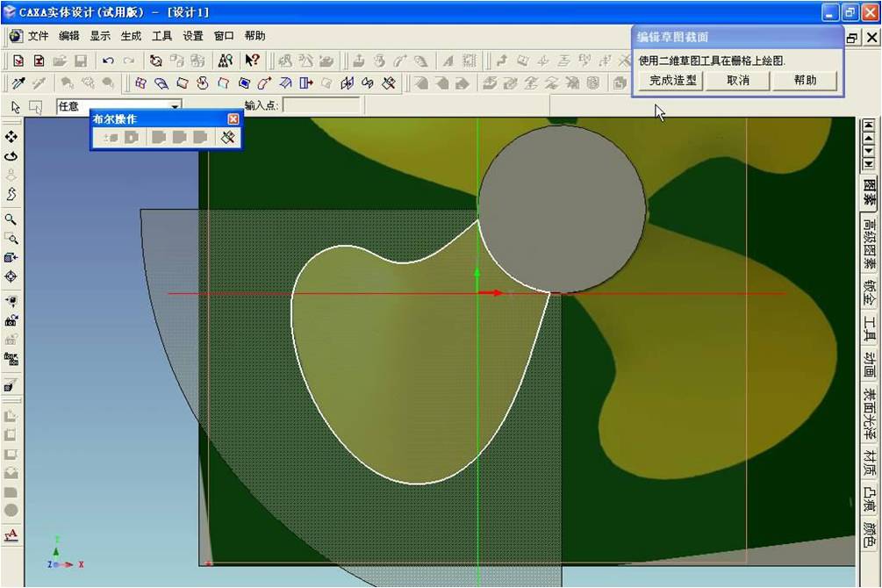
Task: Switch to the 颜色 catalog tab
Action: 869,535
